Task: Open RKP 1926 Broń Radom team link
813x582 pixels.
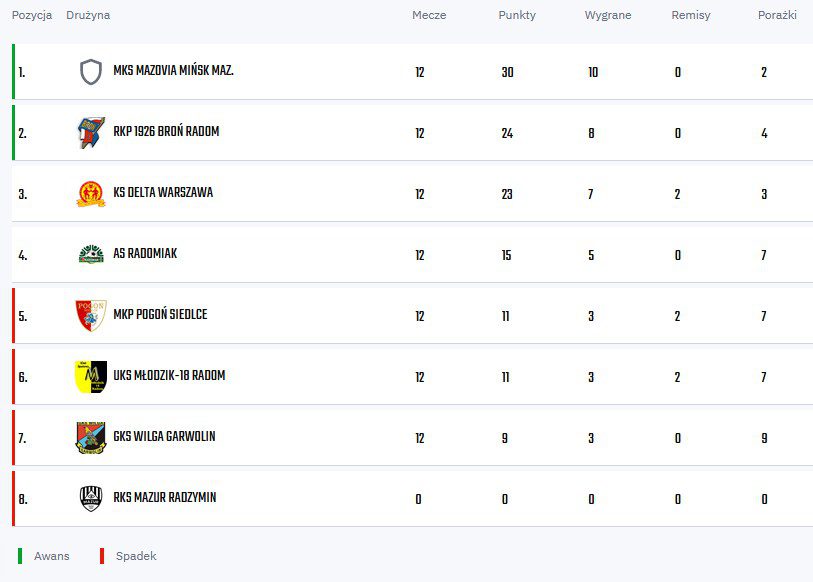Action: [x=166, y=132]
